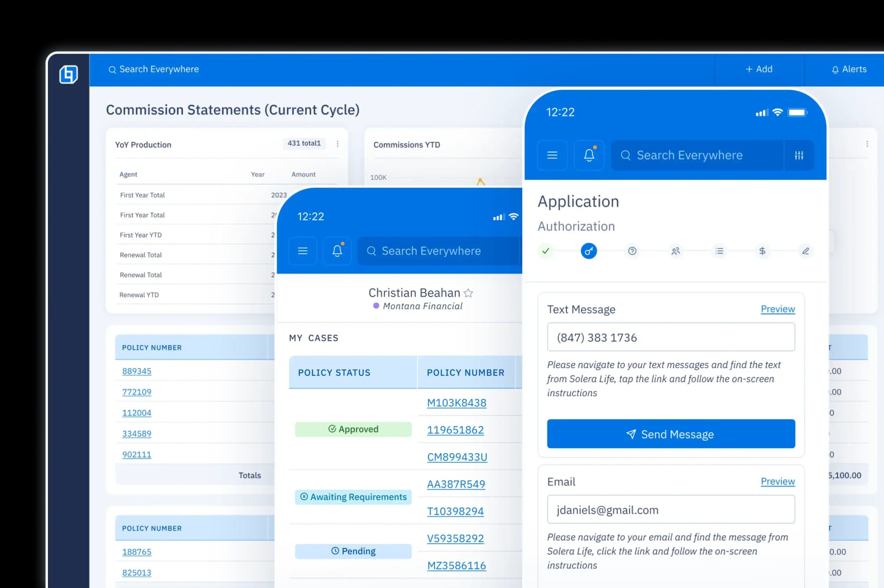The height and width of the screenshot is (588, 884).
Task: Open the hamburger navigation menu on the mobile screen
Action: [552, 155]
